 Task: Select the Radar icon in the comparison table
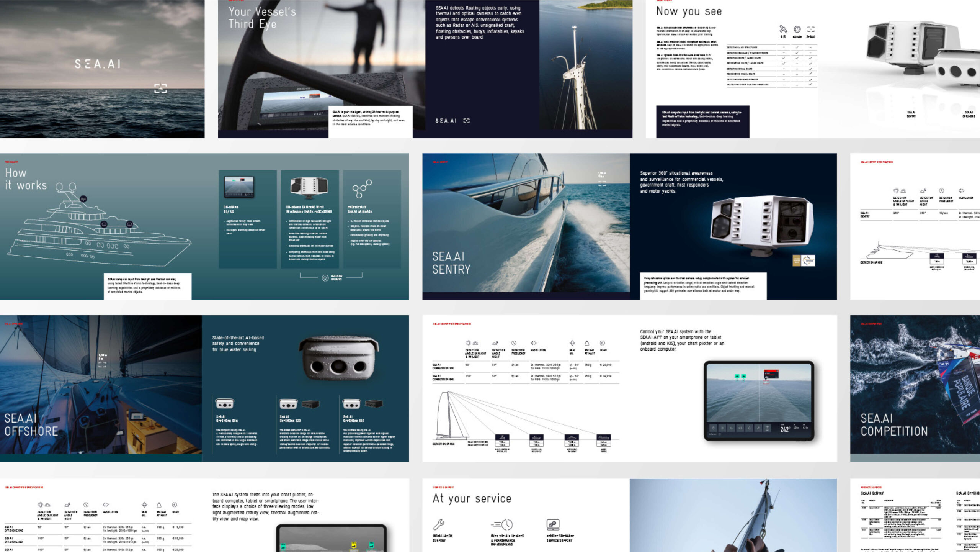pos(797,29)
